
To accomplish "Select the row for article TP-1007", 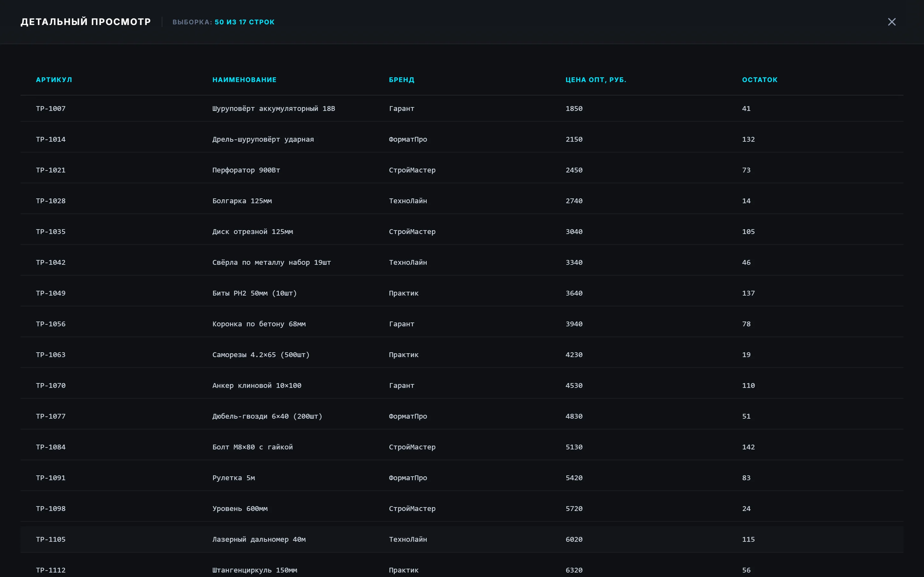I will [x=462, y=108].
